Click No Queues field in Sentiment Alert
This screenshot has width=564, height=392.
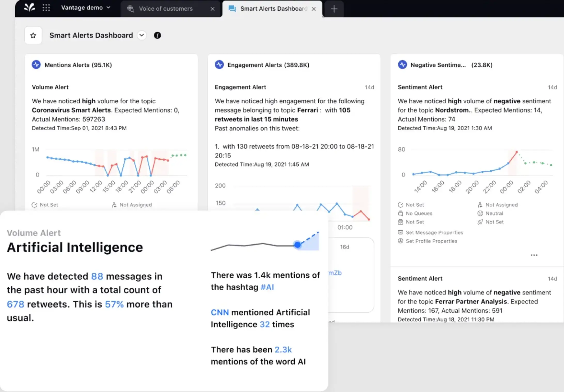[419, 213]
